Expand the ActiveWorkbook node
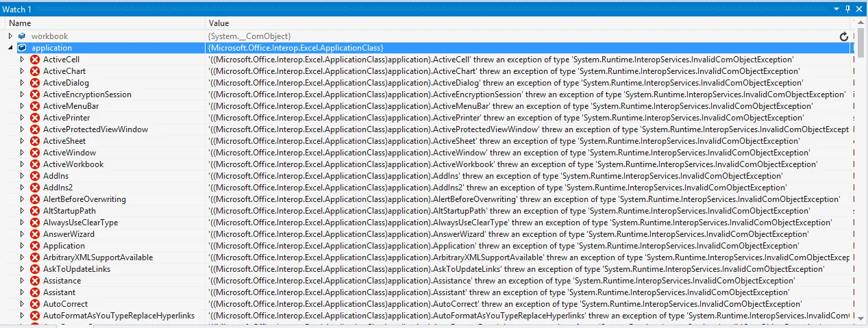 point(23,164)
